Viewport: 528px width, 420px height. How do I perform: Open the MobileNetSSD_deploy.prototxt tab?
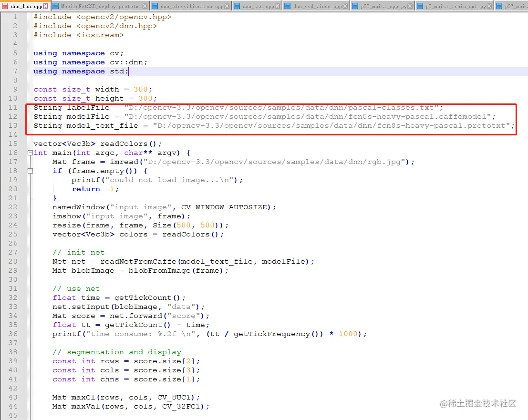click(101, 6)
